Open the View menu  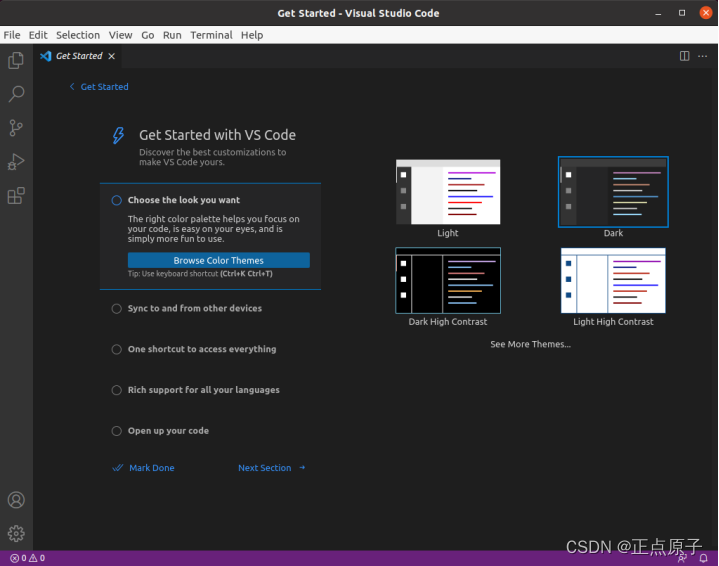pos(121,35)
